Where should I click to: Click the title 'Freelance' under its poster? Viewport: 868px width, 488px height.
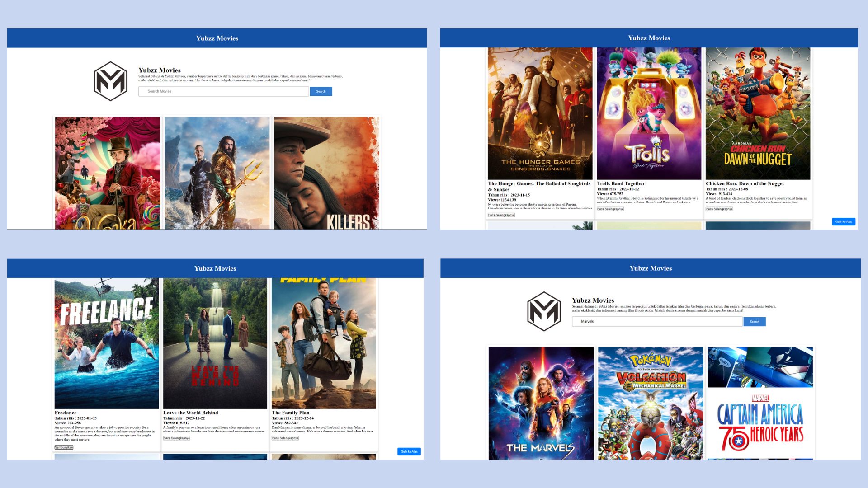pos(66,413)
